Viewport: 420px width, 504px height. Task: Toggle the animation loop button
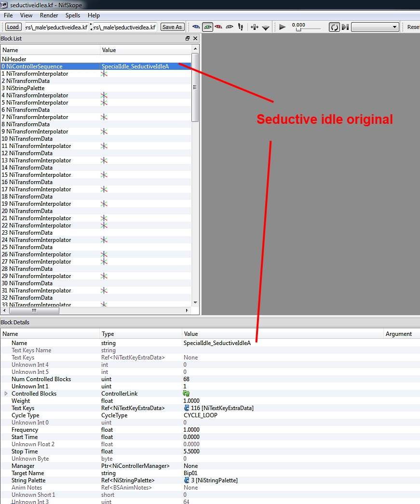(334, 27)
